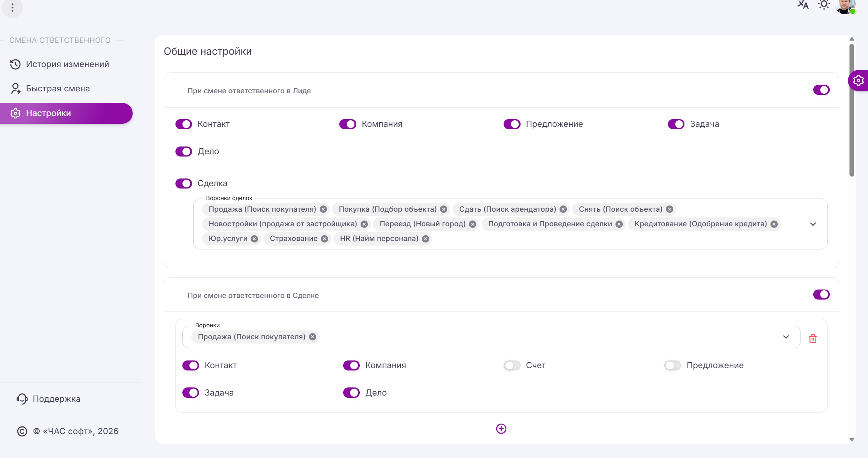Add new funnel block plus icon
The width and height of the screenshot is (868, 458).
coord(501,429)
